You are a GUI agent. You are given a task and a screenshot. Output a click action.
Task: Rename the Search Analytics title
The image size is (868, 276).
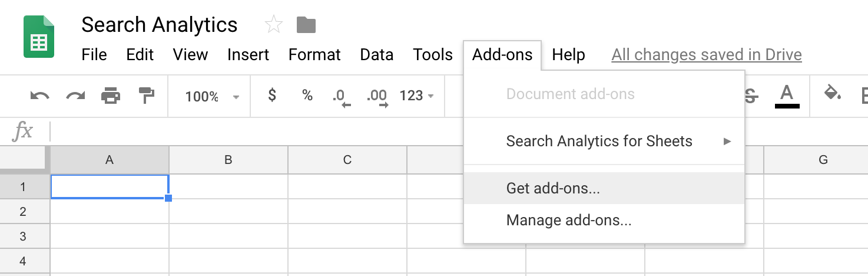coord(159,25)
